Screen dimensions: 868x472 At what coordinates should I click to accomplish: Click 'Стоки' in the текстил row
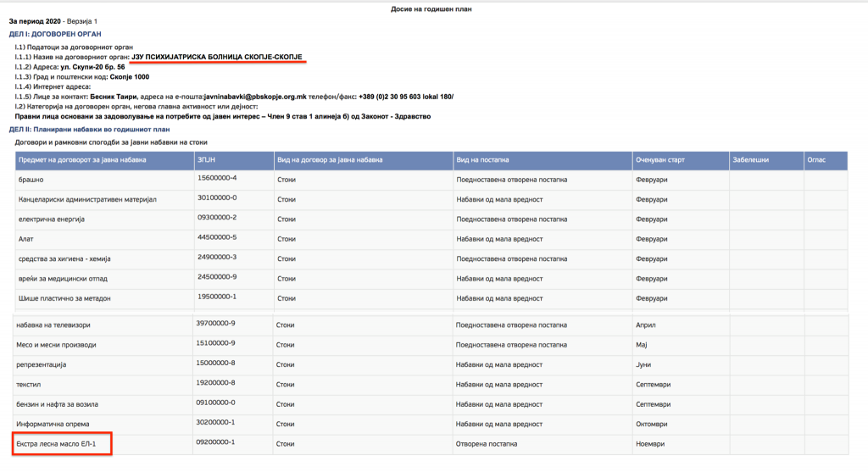click(x=285, y=385)
